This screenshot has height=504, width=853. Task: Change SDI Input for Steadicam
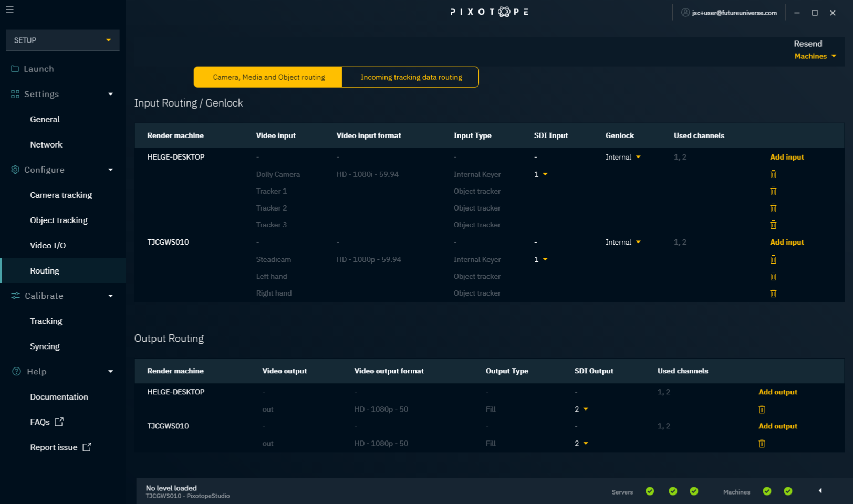[540, 259]
